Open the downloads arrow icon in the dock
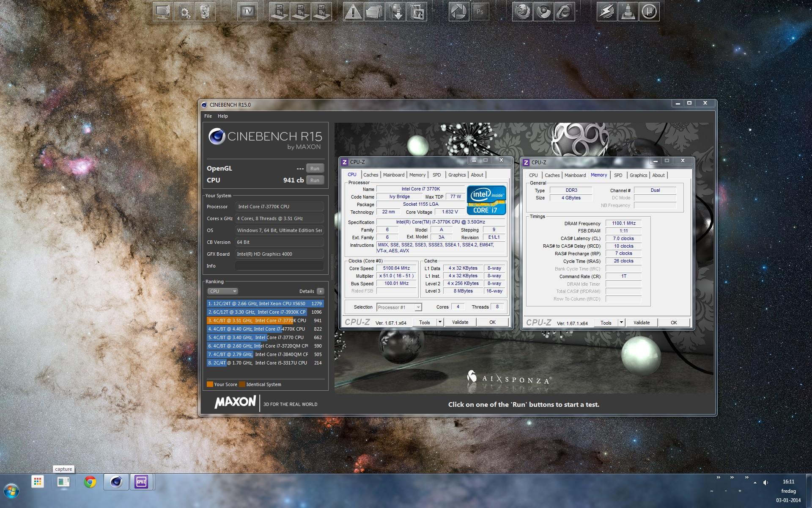 click(x=395, y=11)
